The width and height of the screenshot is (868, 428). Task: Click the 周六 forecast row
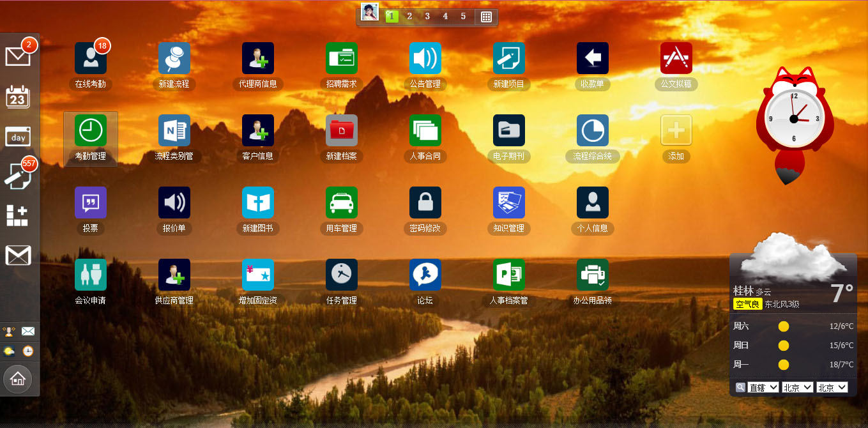click(793, 326)
